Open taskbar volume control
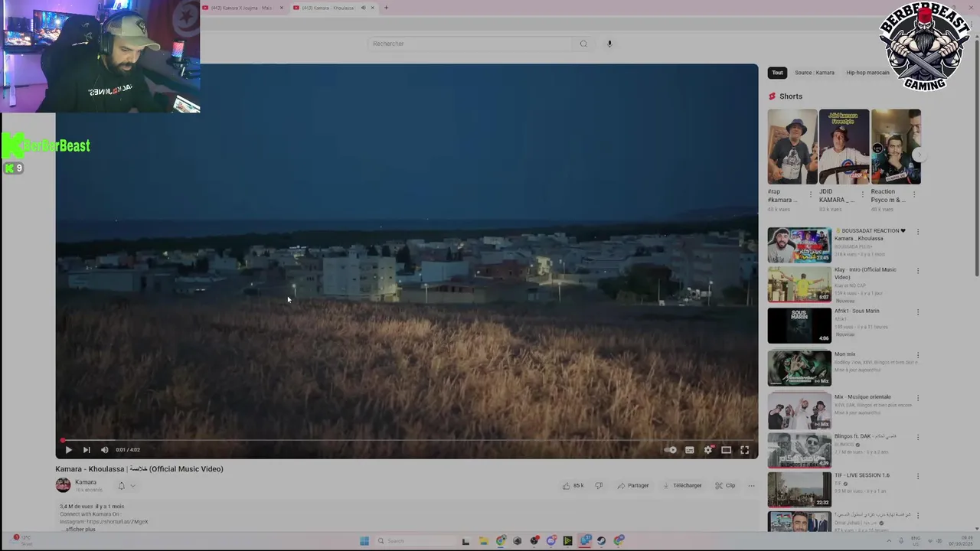 [x=939, y=541]
